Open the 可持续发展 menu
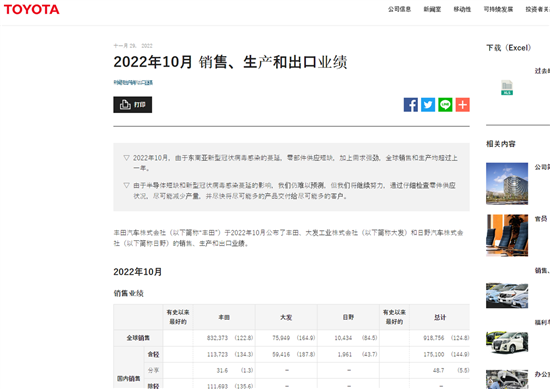The image size is (550, 389). [x=498, y=9]
